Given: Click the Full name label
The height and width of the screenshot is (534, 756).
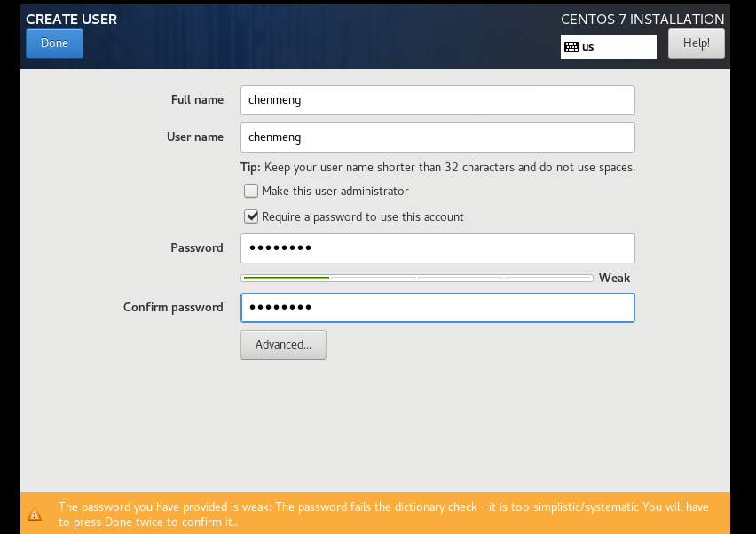Looking at the screenshot, I should [197, 99].
